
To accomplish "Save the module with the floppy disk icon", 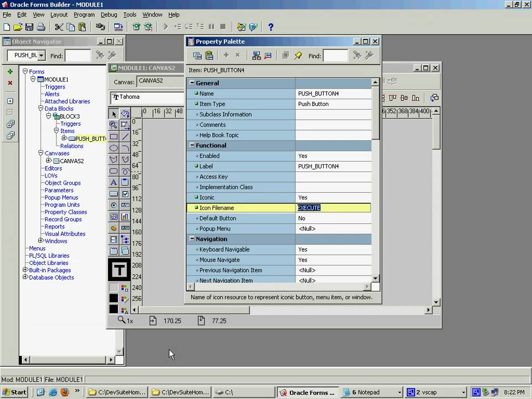I will point(29,27).
